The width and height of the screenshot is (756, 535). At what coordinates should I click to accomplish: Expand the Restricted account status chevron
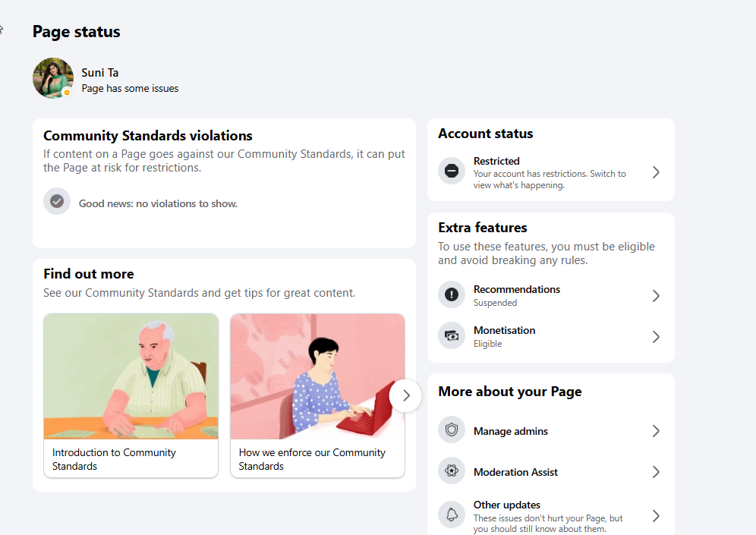656,172
